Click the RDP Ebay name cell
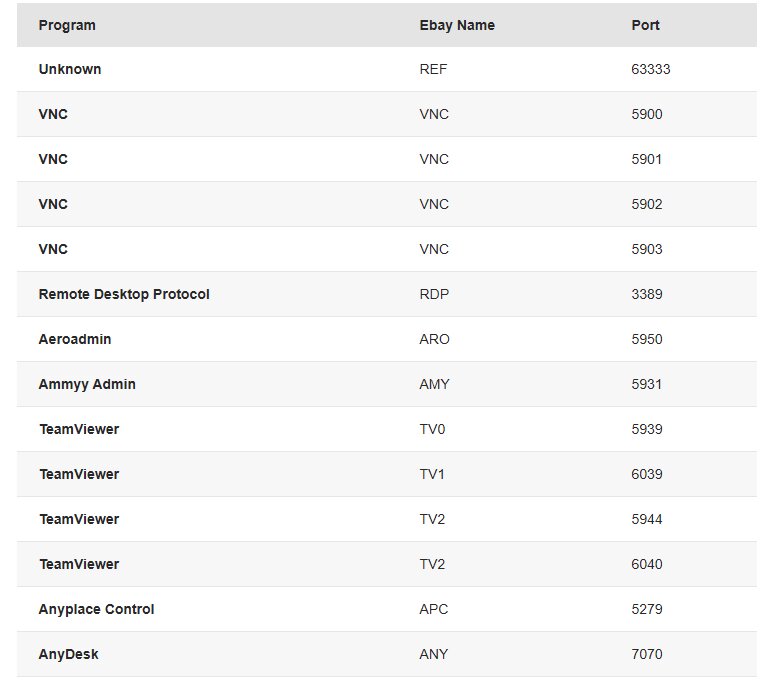This screenshot has height=690, width=774. 434,294
